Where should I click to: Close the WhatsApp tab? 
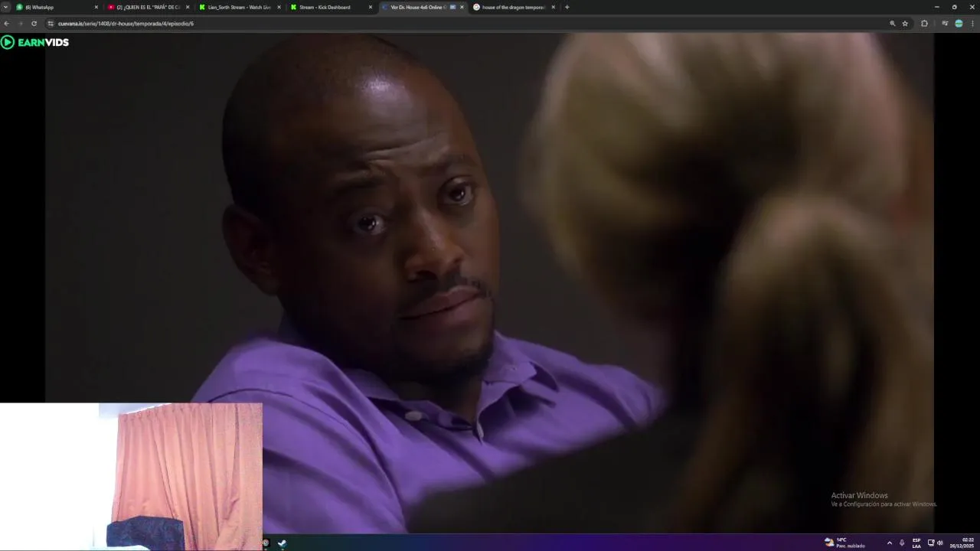point(96,7)
